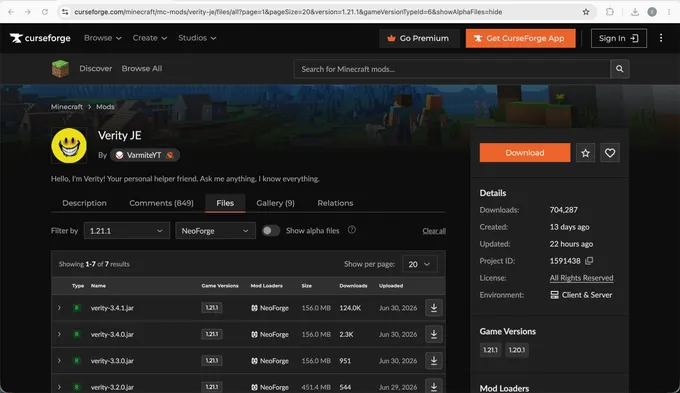Bookmark page with browser star icon
Viewport: 680px width, 393px height.
(x=586, y=12)
